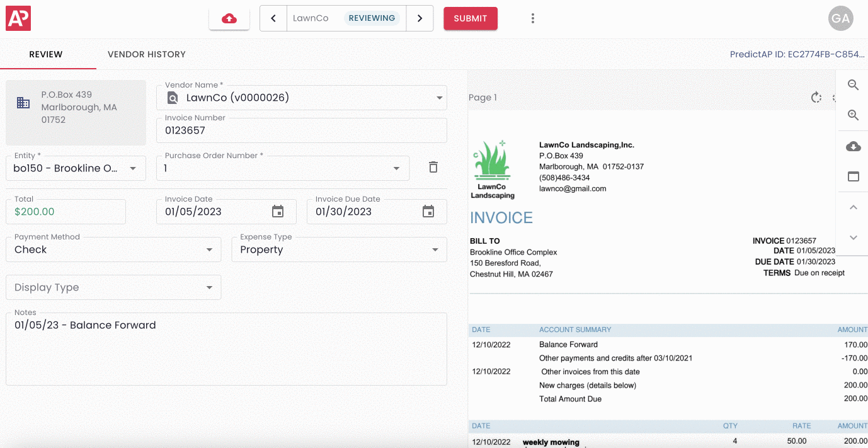The width and height of the screenshot is (868, 448).
Task: Delete the purchase order with trash icon
Action: (433, 168)
